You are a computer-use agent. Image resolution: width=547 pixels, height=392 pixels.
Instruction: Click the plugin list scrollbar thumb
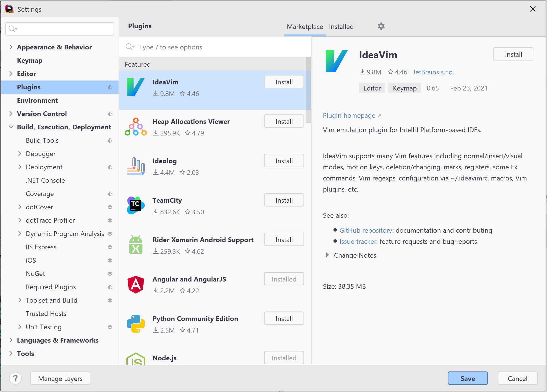(x=308, y=90)
